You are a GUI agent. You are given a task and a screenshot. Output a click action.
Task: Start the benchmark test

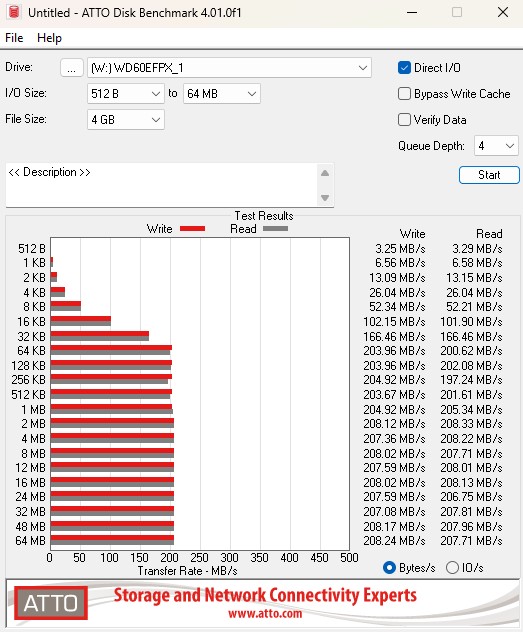[x=489, y=175]
